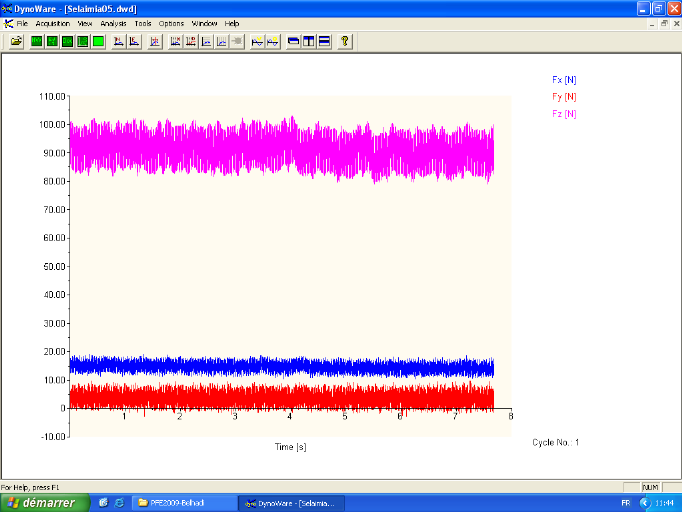Expand the Tools menu
Viewport: 682px width, 512px height.
coord(143,23)
